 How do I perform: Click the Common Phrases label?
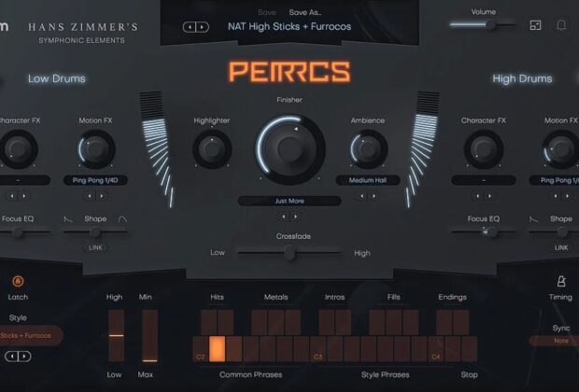coord(250,374)
